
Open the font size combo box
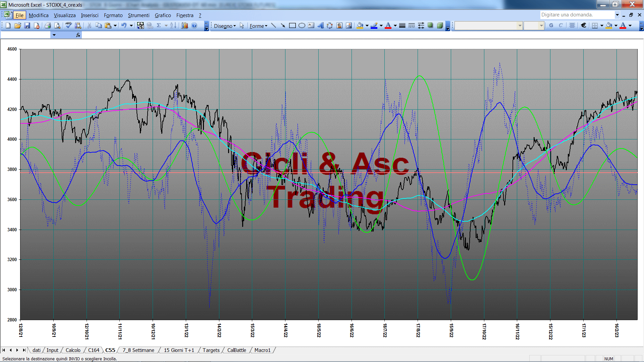[534, 25]
